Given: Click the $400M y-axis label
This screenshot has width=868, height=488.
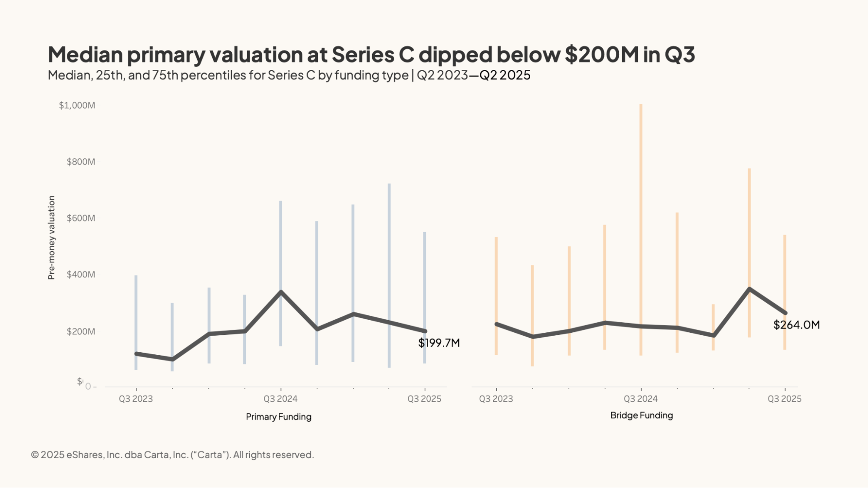Looking at the screenshot, I should (81, 275).
